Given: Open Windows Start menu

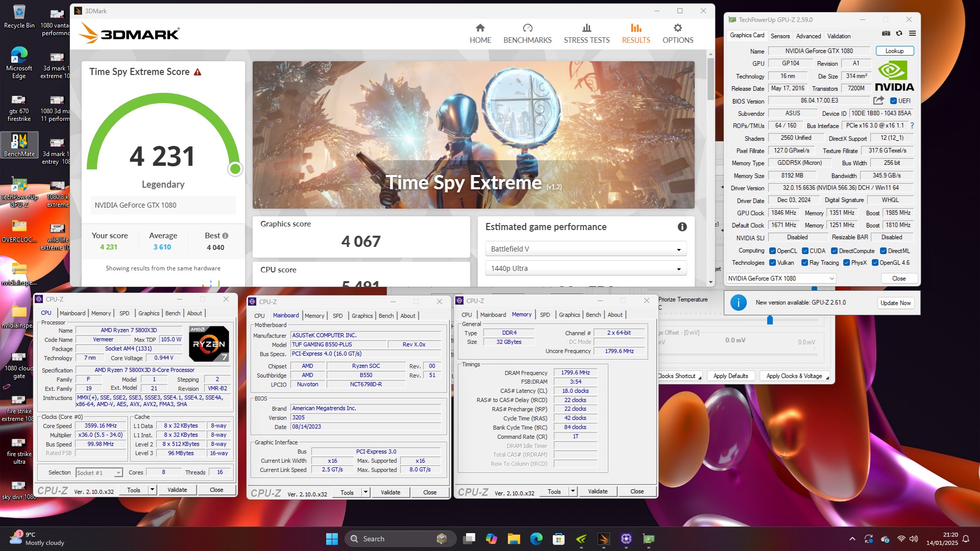Looking at the screenshot, I should [332, 539].
